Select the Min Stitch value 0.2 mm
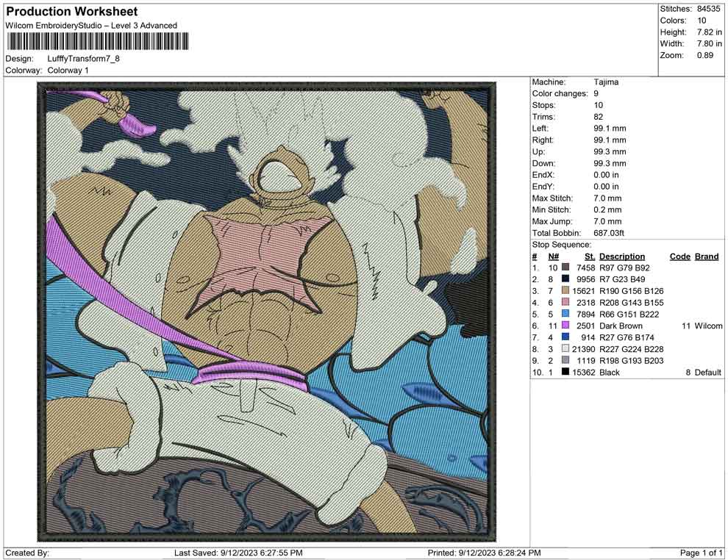The image size is (728, 560). click(607, 209)
